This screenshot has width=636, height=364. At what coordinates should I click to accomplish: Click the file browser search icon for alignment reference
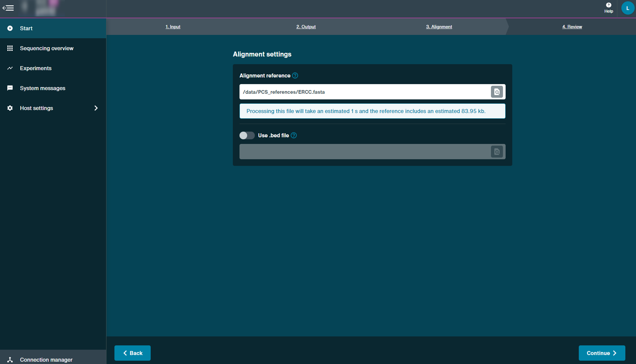tap(496, 92)
